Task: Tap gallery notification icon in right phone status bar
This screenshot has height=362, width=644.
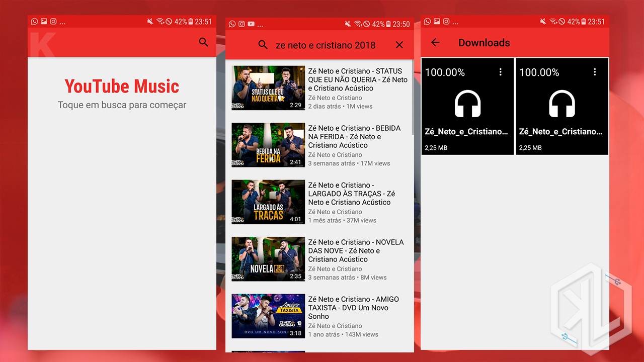Action: (437, 21)
